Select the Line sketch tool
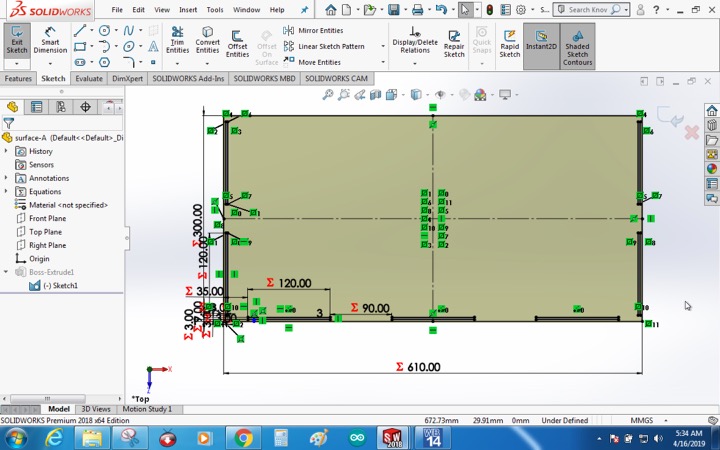Viewport: 720px width, 450px height. click(80, 31)
